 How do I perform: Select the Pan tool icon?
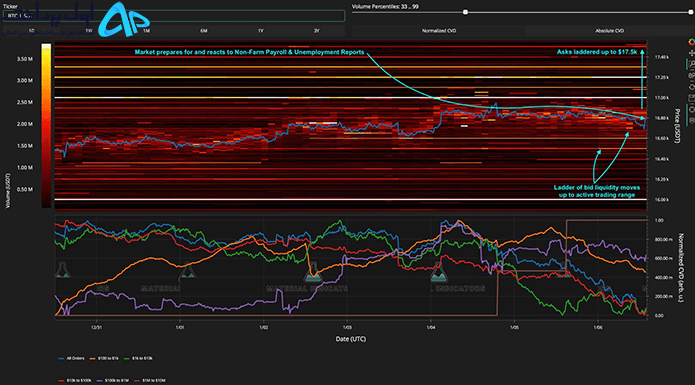(x=691, y=53)
